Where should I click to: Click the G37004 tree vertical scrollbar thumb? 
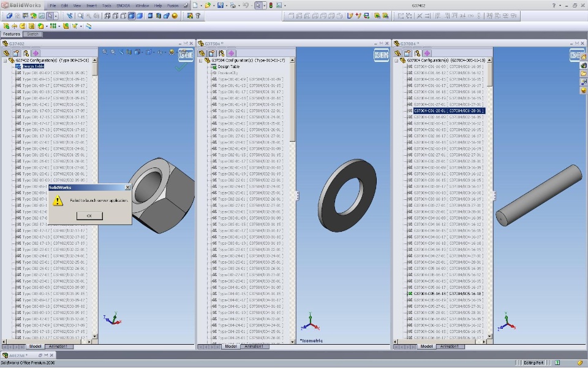489,75
